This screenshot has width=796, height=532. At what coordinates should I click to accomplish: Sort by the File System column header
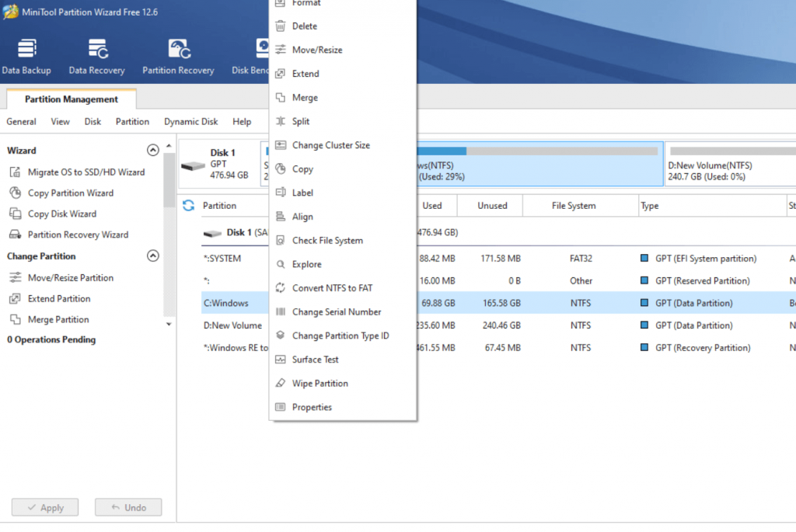(574, 205)
